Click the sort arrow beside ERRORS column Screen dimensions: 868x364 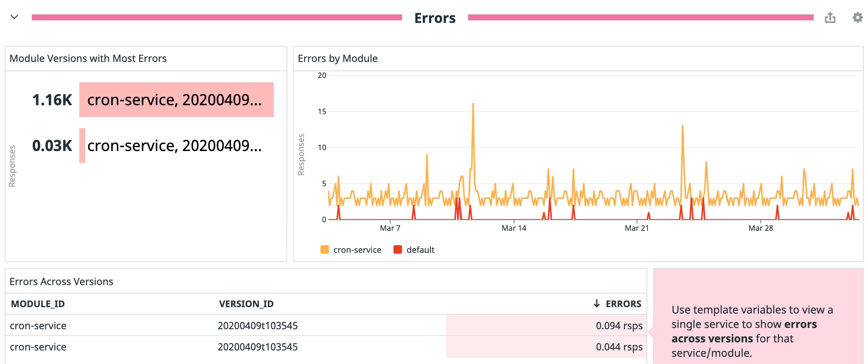tap(596, 304)
